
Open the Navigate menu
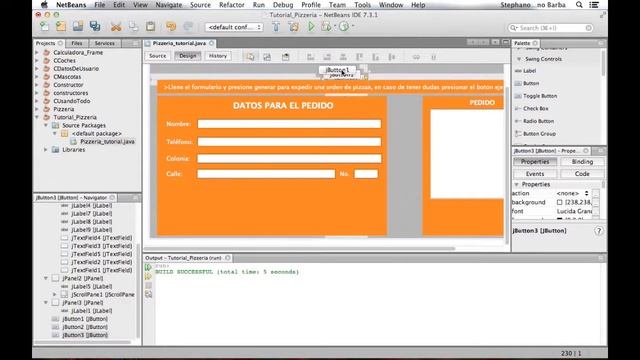tap(169, 5)
